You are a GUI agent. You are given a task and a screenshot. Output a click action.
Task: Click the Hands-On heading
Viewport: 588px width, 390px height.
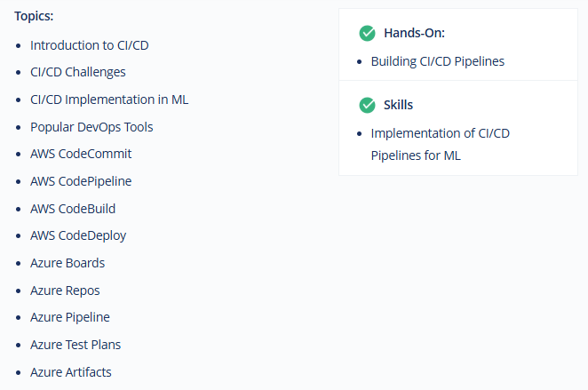414,33
